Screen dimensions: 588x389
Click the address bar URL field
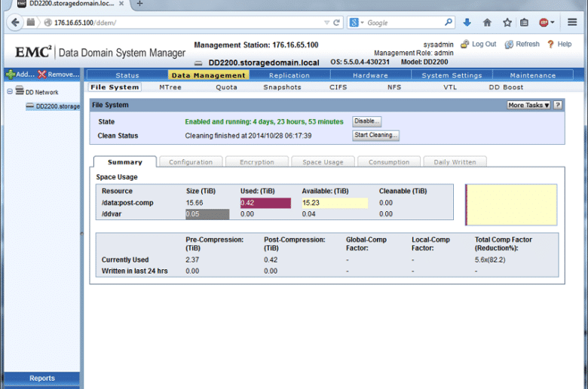point(188,23)
